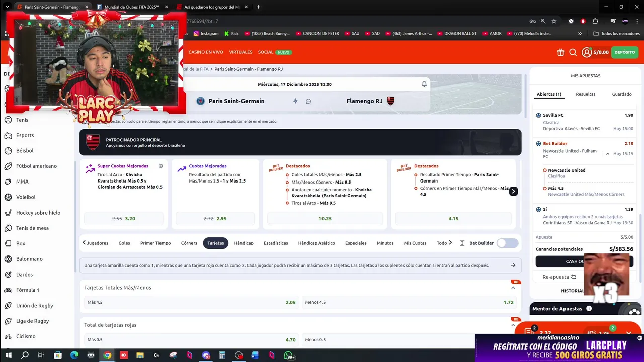Toggle the market layout icon beside Bet Builder
This screenshot has width=644, height=362.
(x=462, y=243)
